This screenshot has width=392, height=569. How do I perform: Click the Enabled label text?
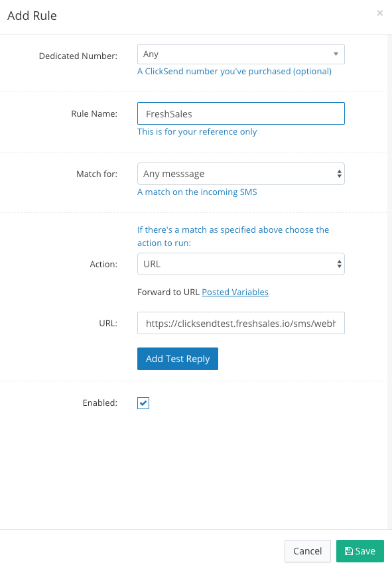(99, 403)
